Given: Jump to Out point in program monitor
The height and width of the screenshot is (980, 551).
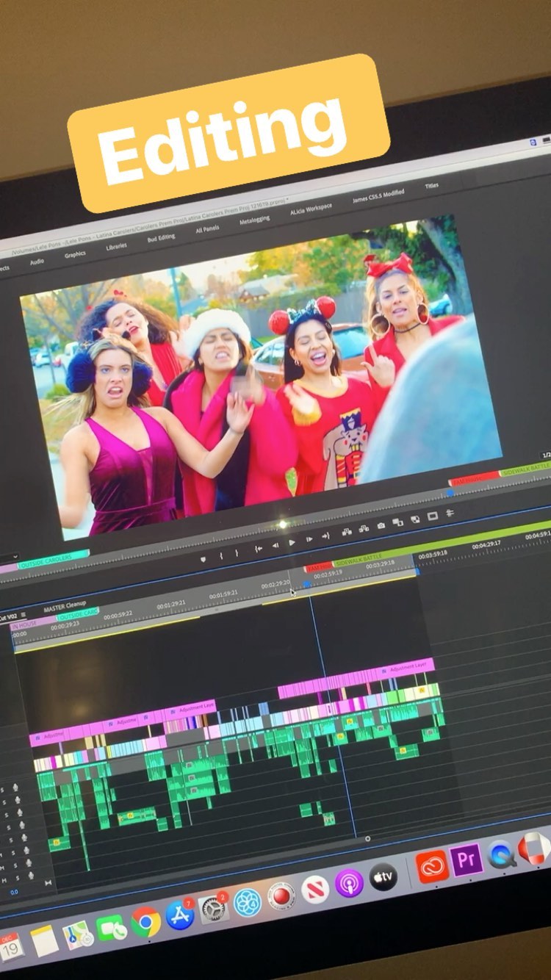Looking at the screenshot, I should tap(325, 536).
